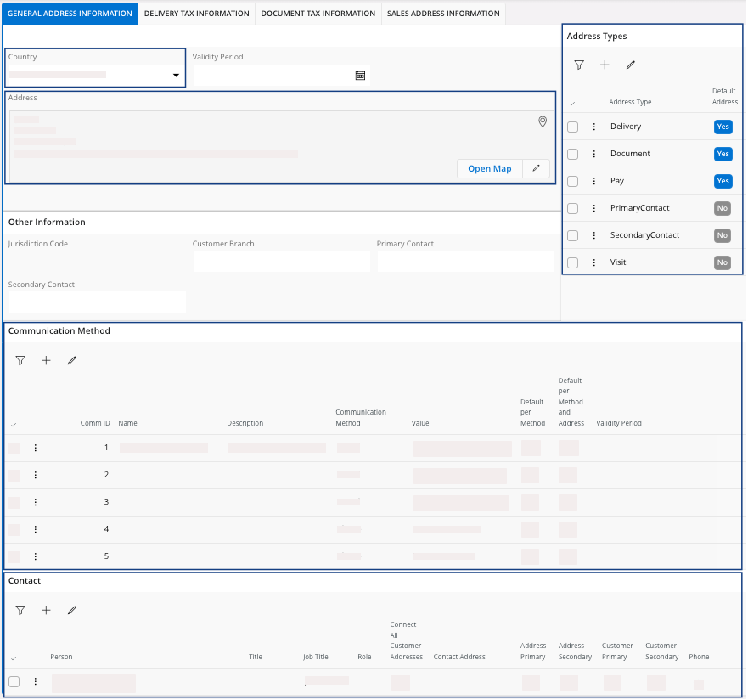
Task: Add a new address type with plus icon
Action: click(x=605, y=65)
